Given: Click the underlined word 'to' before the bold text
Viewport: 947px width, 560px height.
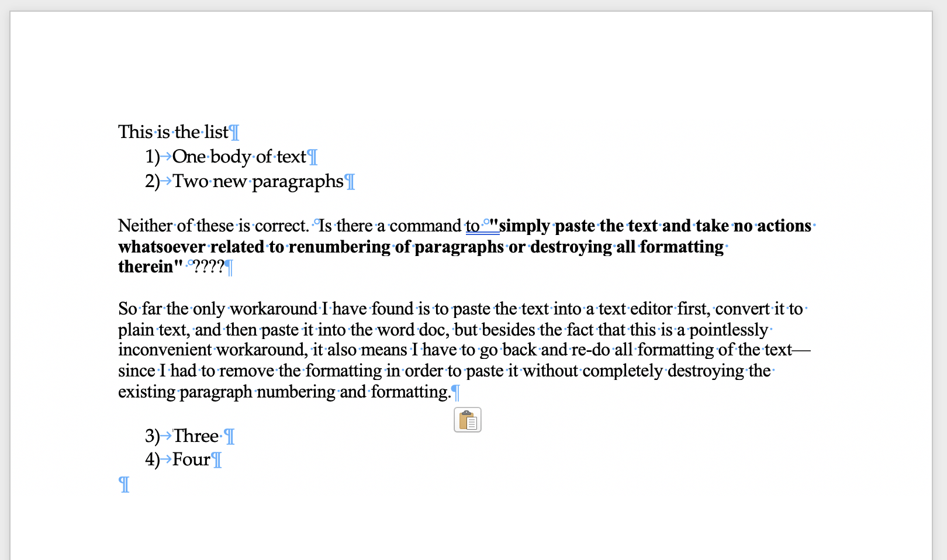Looking at the screenshot, I should [472, 226].
